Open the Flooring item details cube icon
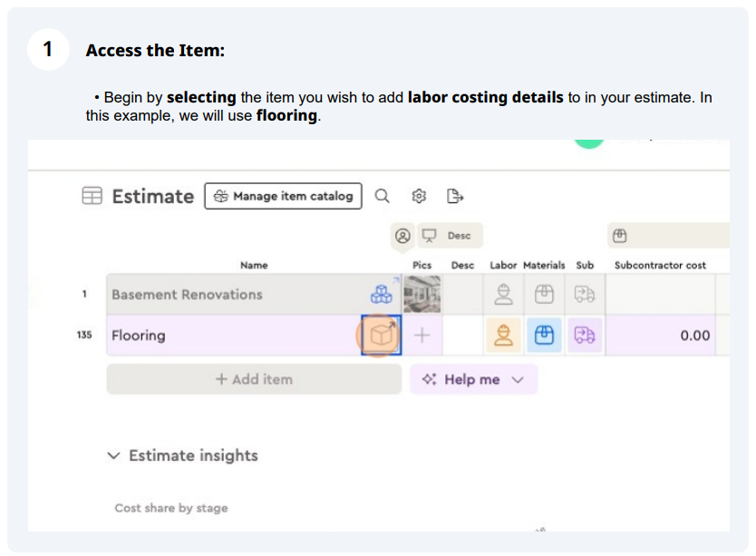 coord(381,335)
